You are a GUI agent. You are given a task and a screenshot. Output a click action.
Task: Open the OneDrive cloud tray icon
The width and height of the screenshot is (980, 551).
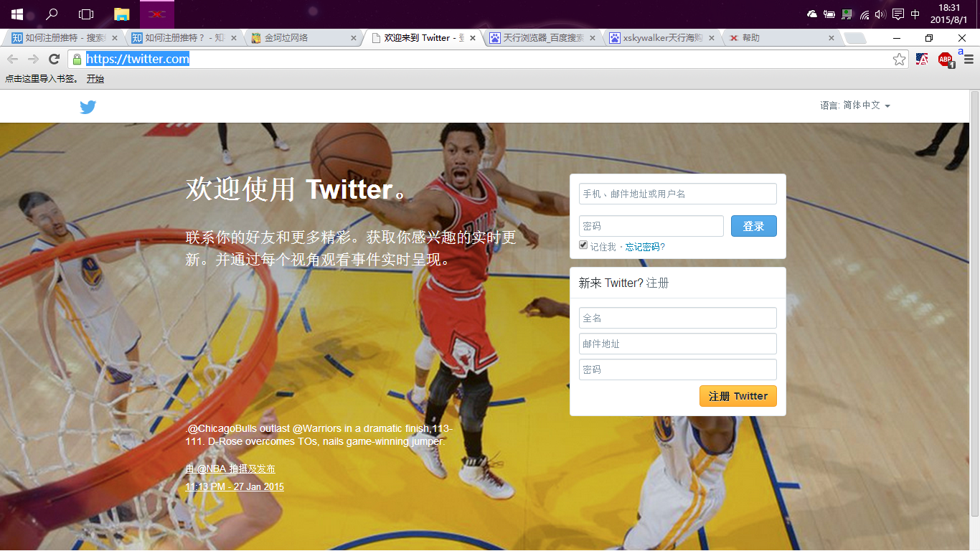coord(812,14)
